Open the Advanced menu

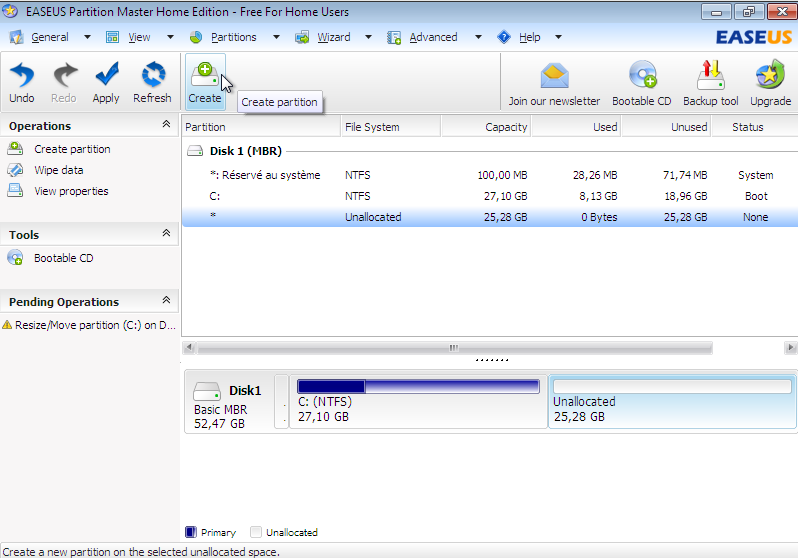tap(434, 37)
